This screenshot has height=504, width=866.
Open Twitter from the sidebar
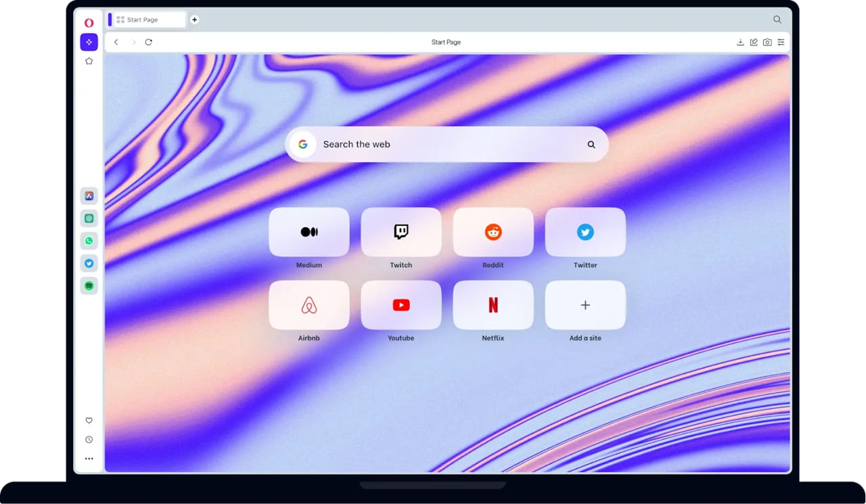pos(89,263)
